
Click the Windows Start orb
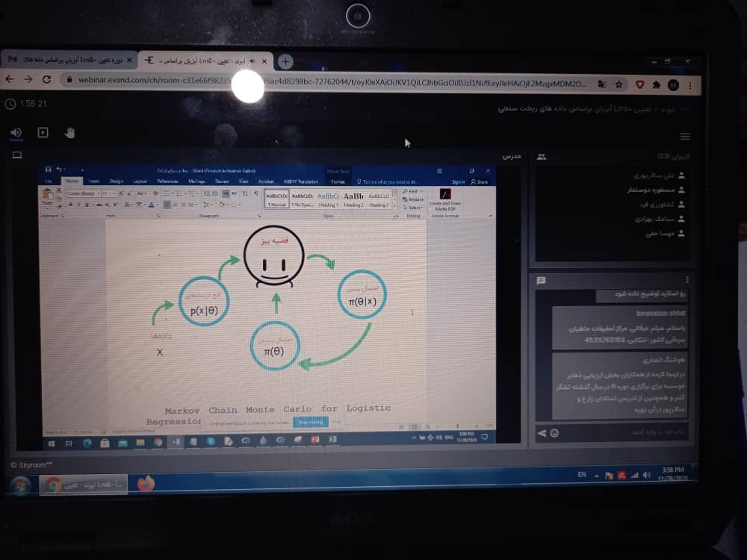point(19,485)
